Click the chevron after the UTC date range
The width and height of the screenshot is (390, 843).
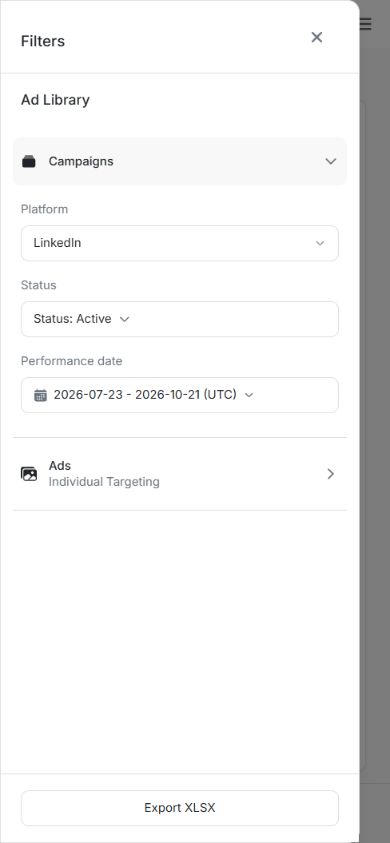[x=249, y=395]
